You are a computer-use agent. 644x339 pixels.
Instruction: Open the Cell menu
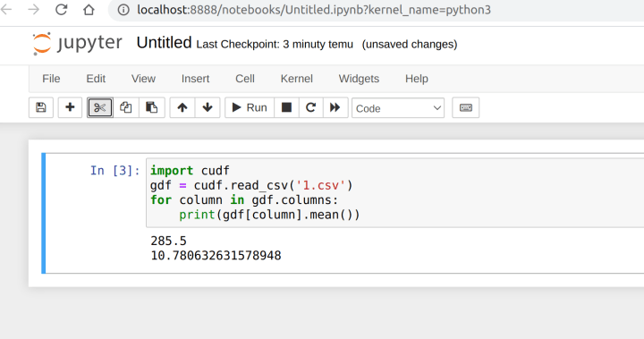245,79
